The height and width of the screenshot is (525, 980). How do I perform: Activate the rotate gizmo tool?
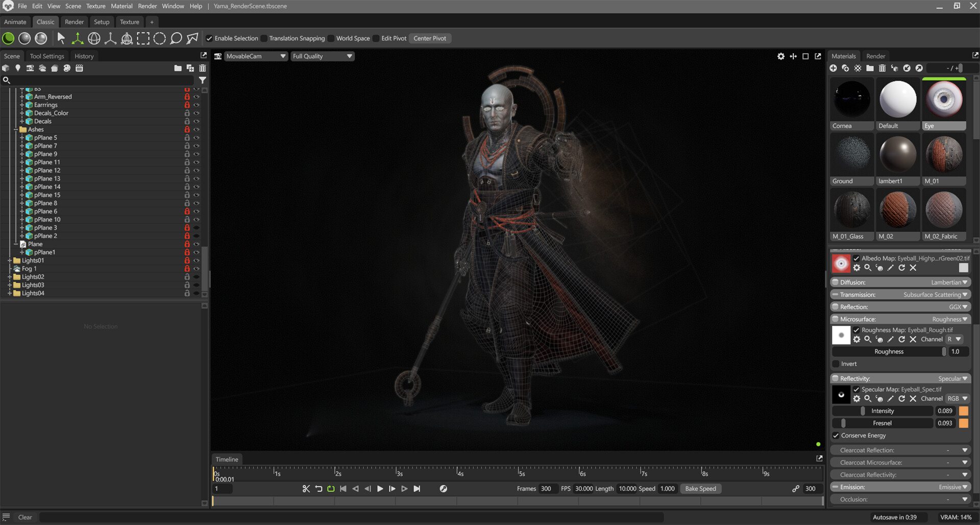coord(94,38)
